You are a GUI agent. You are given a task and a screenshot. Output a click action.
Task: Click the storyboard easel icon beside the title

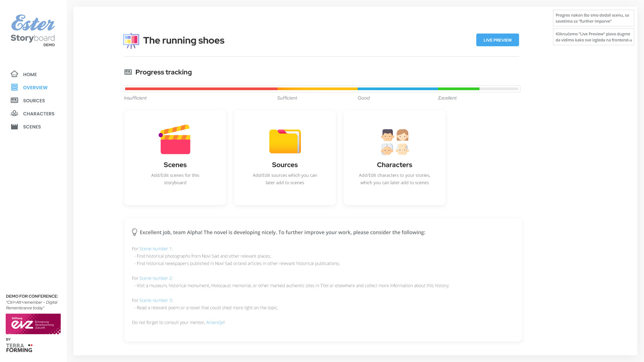click(x=131, y=41)
